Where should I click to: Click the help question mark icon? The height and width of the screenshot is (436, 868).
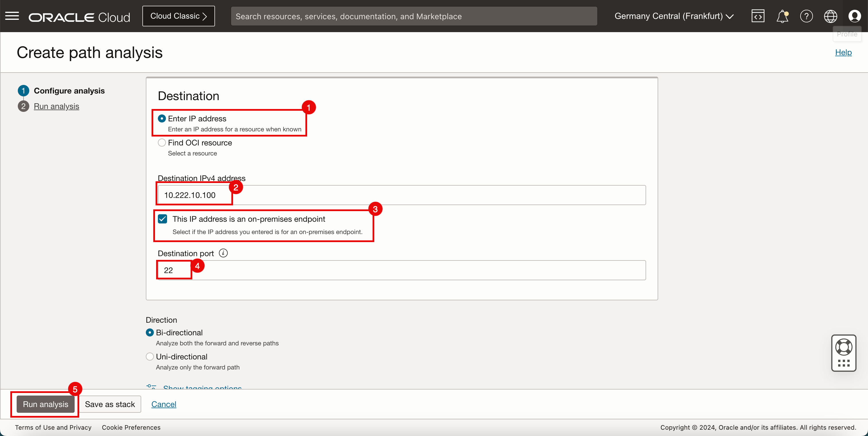806,16
